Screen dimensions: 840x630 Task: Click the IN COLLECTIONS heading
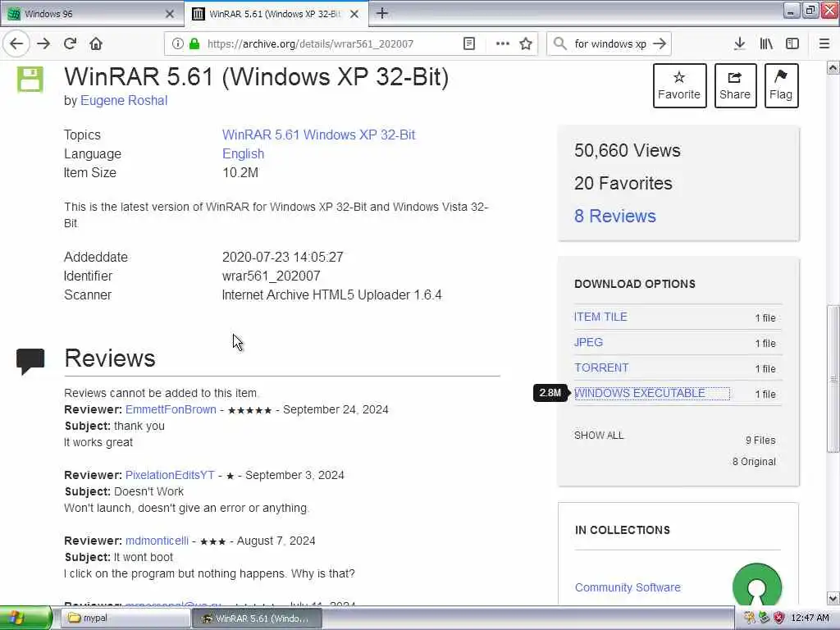tap(623, 530)
